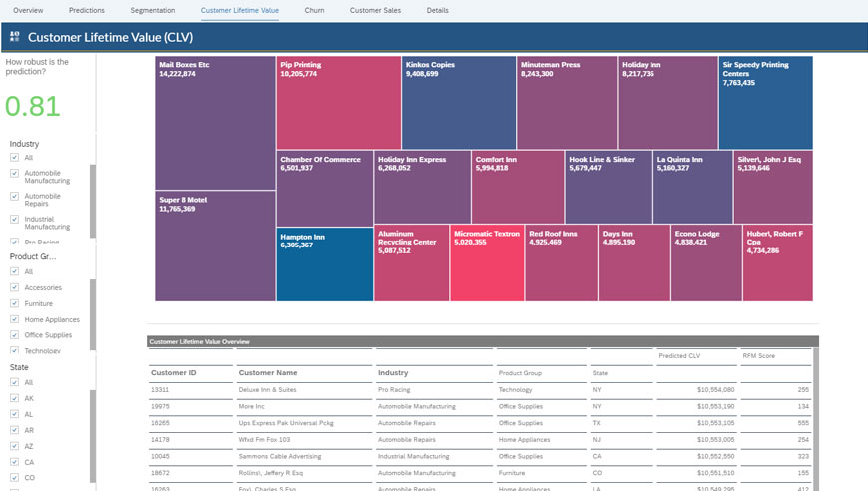Image resolution: width=868 pixels, height=491 pixels.
Task: Sort table by Customer Name column header
Action: coord(267,373)
